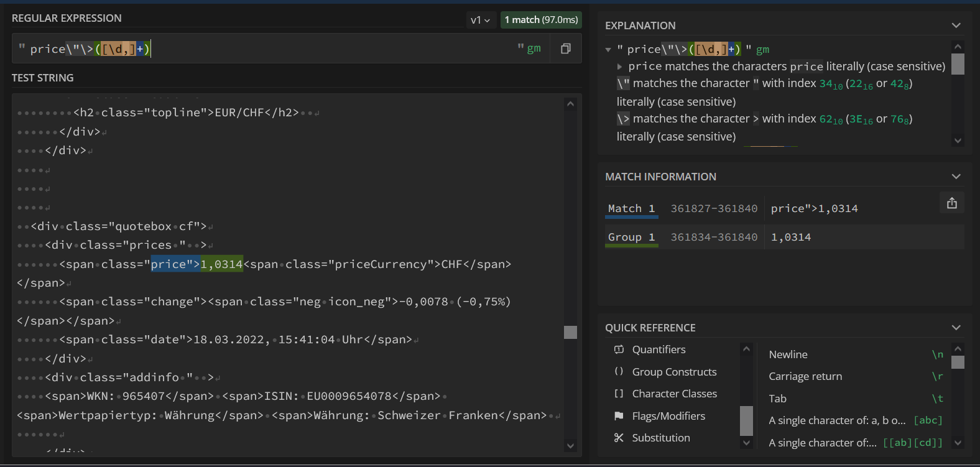Open the Character Classes reference category

pyautogui.click(x=674, y=394)
